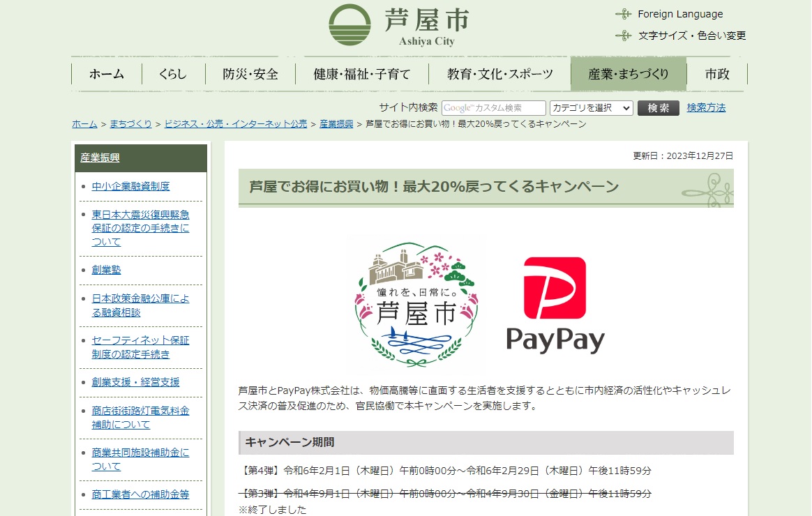Click the struck-through 【第3弾】 period line
Screen dimensions: 812x516
(x=445, y=494)
